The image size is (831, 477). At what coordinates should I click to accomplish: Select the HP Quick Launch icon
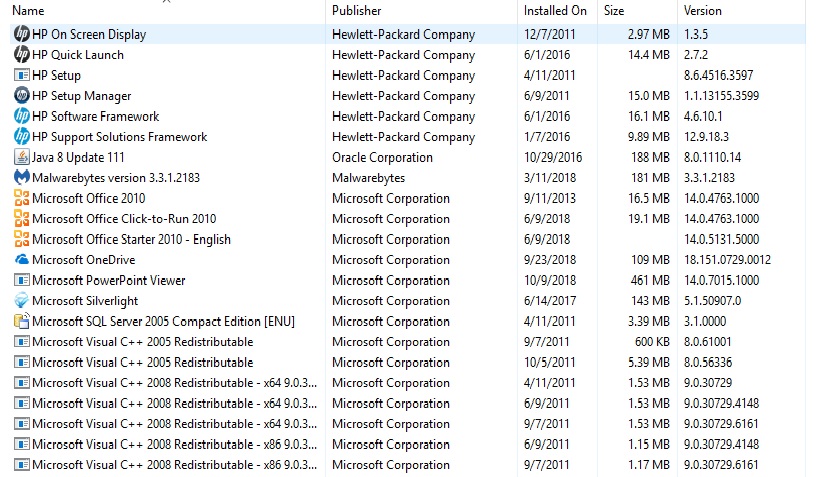(22, 55)
